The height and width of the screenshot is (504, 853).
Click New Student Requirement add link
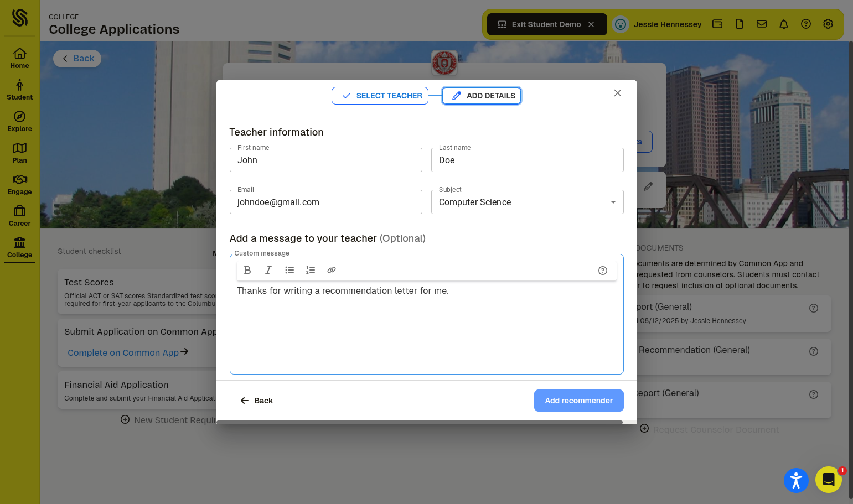click(x=169, y=420)
